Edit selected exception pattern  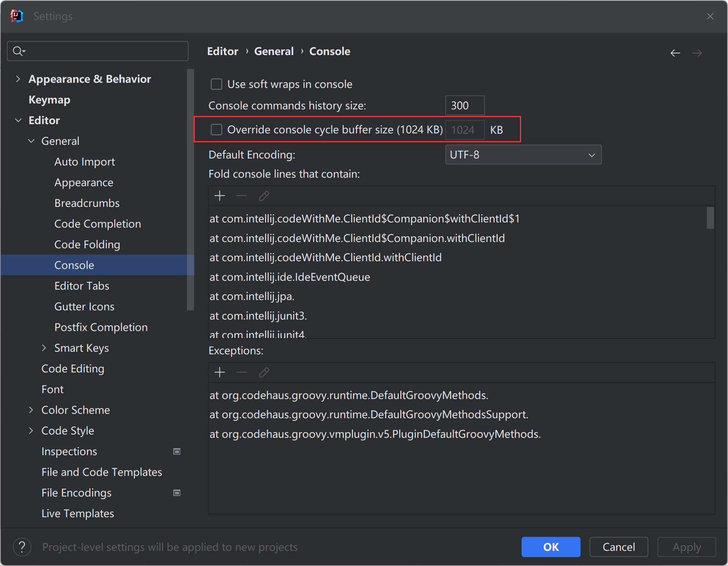point(264,372)
